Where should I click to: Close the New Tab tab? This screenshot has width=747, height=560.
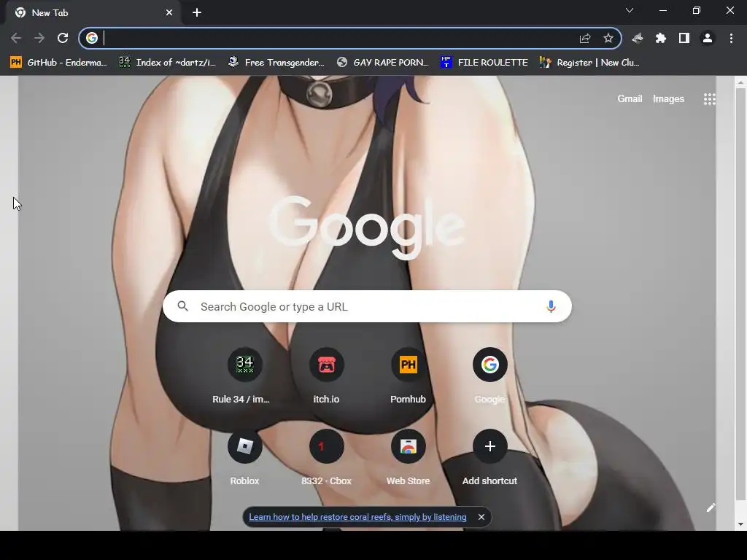click(x=169, y=13)
